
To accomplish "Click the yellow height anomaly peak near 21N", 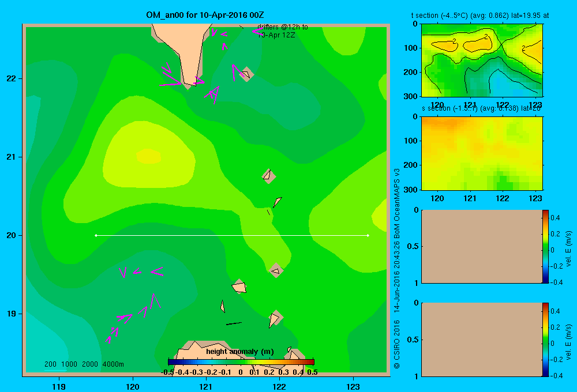I will coord(149,156).
